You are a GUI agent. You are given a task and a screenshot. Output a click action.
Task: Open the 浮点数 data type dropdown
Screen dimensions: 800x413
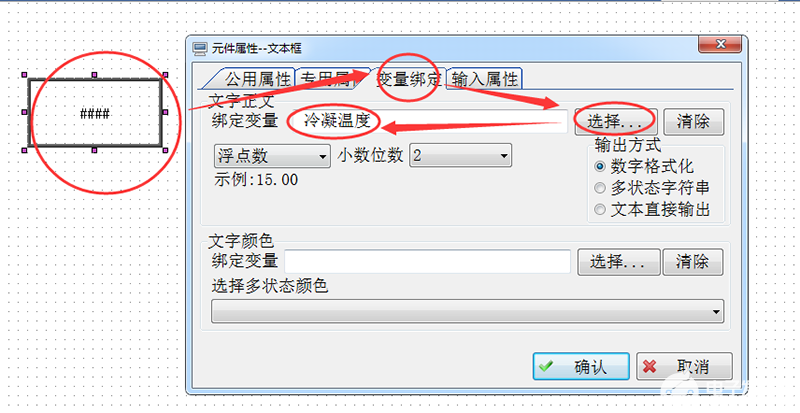[272, 156]
